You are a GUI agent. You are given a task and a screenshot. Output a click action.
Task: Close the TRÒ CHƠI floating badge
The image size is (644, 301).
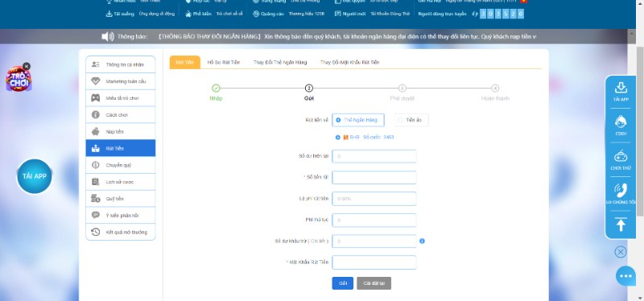click(x=27, y=66)
